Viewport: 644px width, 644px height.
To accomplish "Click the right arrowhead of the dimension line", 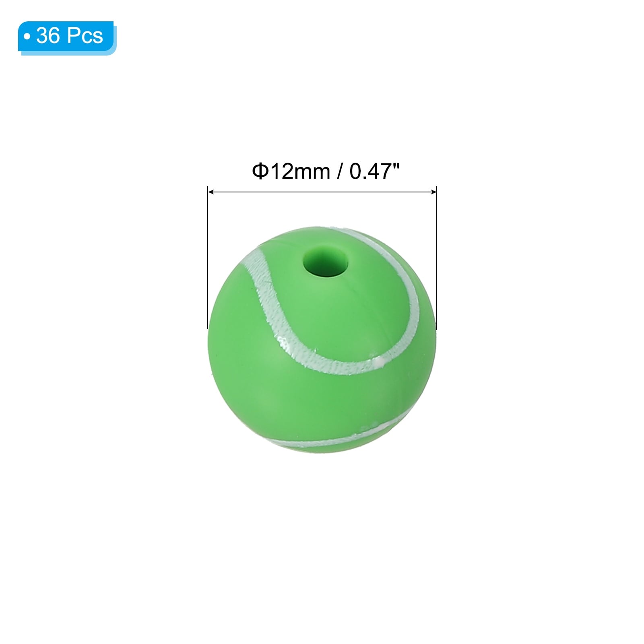I will [433, 192].
